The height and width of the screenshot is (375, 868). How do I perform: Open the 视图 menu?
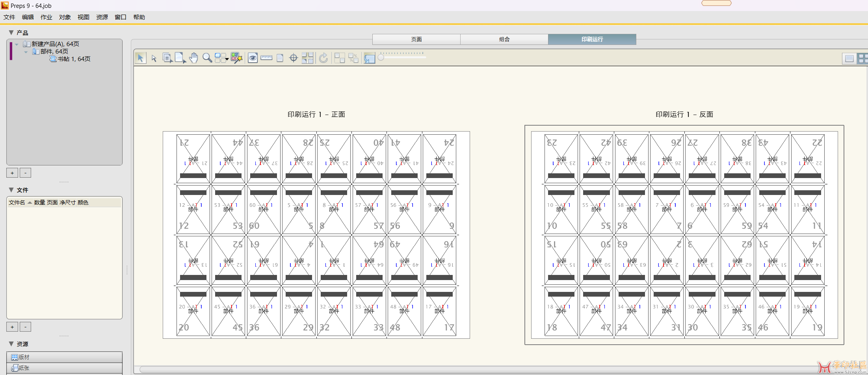pos(83,17)
